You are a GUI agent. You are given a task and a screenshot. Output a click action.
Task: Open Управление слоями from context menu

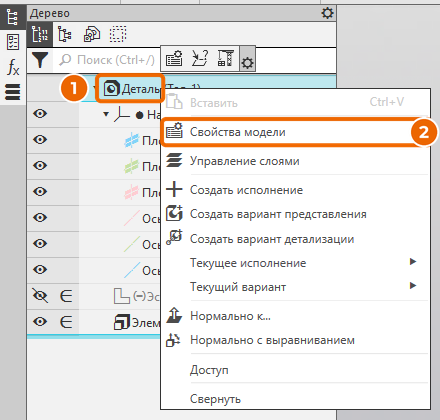tap(295, 161)
